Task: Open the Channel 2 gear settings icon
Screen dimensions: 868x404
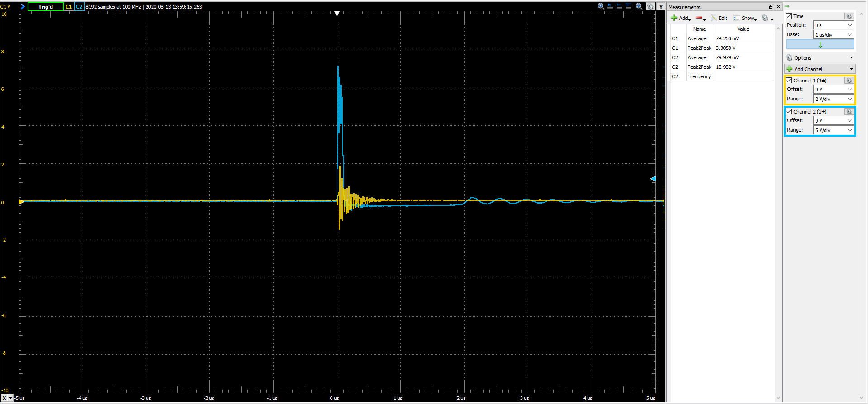Action: click(849, 112)
